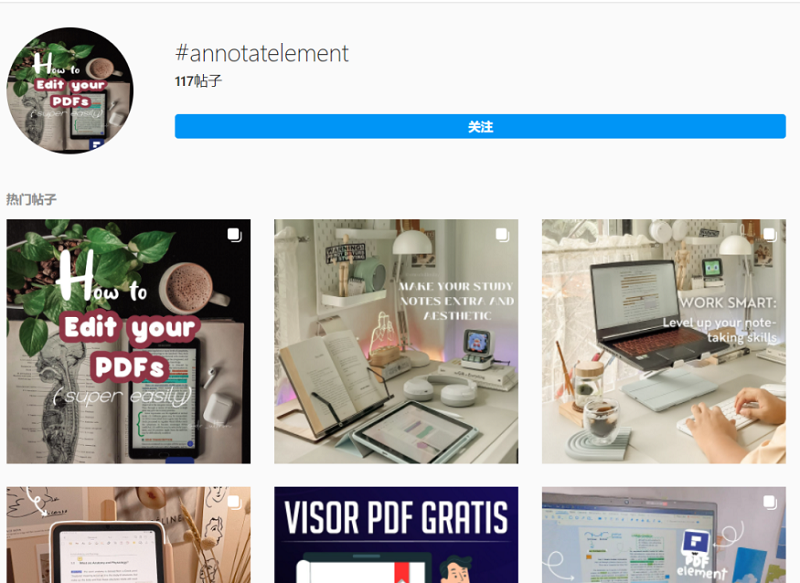This screenshot has height=583, width=800.
Task: Click the blue 关注 follow button
Action: coord(480,126)
